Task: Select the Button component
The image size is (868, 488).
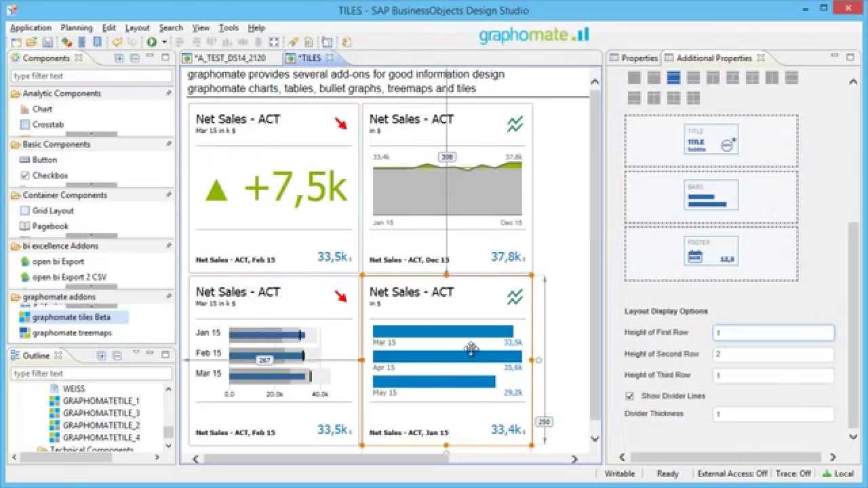Action: (39, 160)
